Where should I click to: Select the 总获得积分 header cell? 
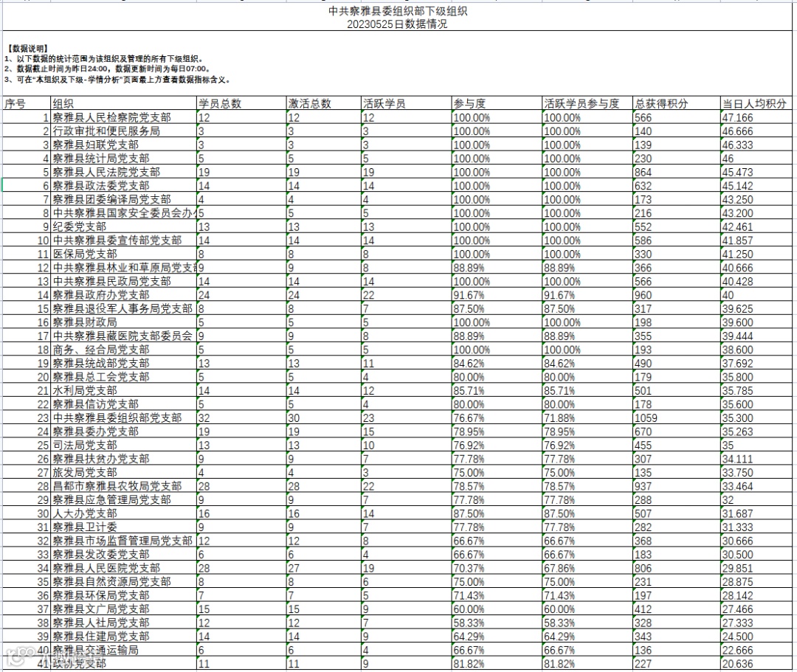(677, 103)
